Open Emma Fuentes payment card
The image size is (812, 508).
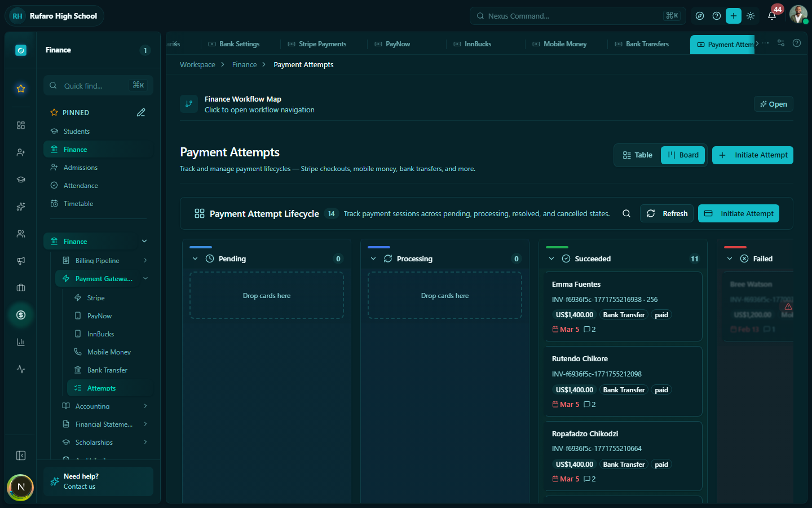(624, 306)
